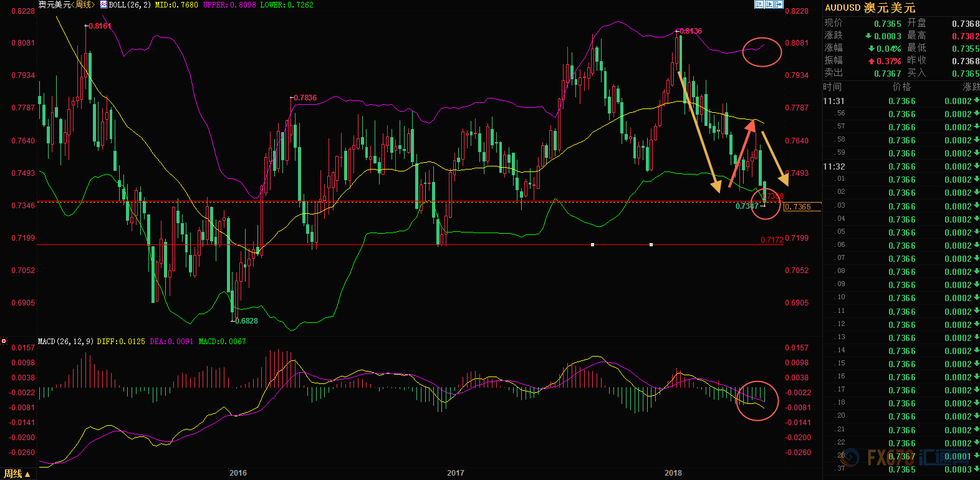Viewport: 980px width, 480px height.
Task: Click the 0.7836 peak price label
Action: 305,98
